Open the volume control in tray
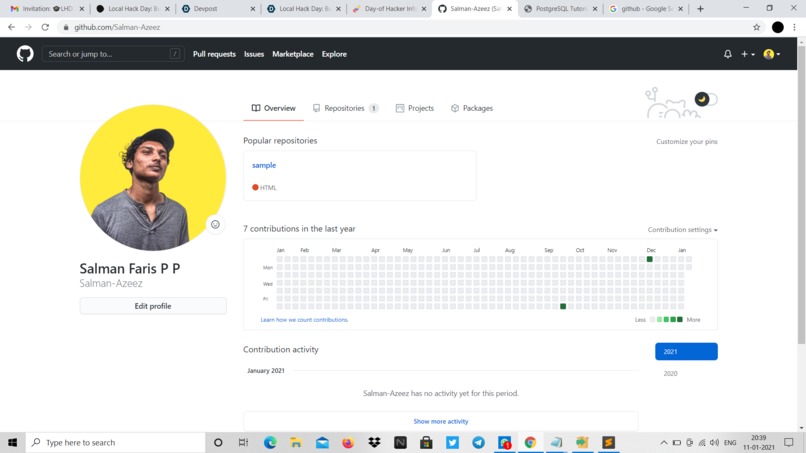 [715, 442]
